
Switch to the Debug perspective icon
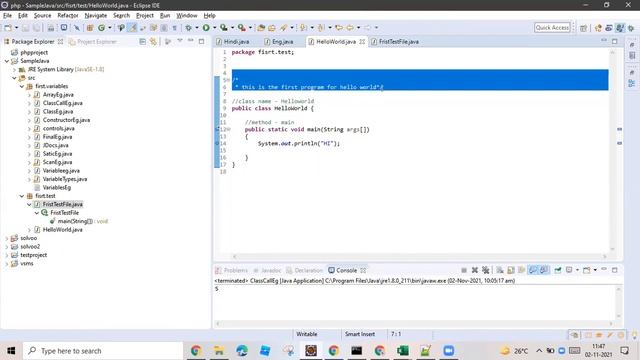point(631,28)
